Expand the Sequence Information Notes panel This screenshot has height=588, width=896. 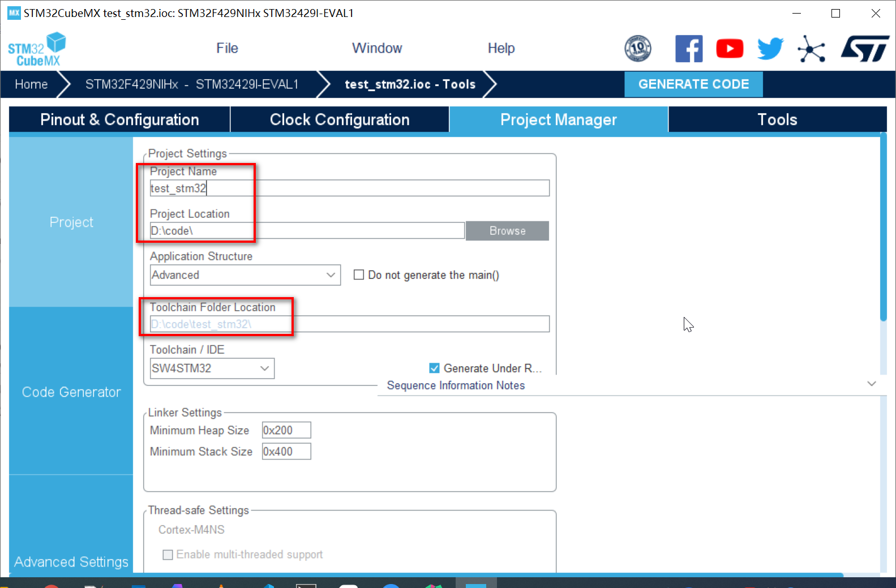tap(872, 384)
